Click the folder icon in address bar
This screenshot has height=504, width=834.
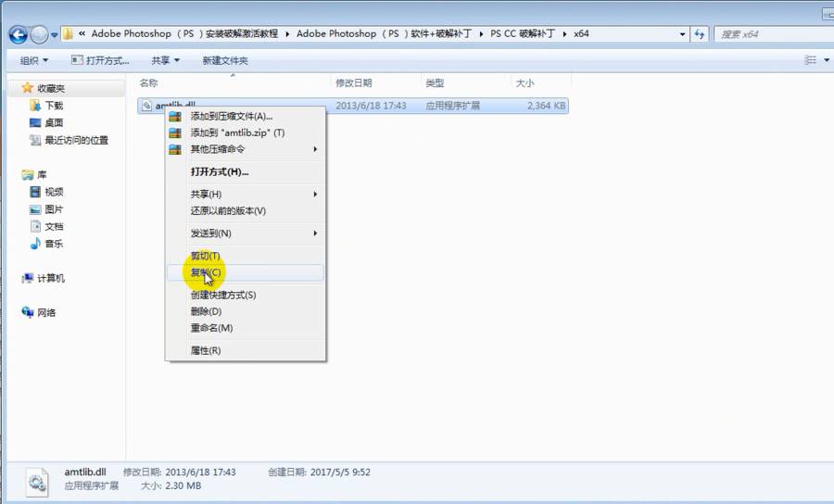[68, 34]
